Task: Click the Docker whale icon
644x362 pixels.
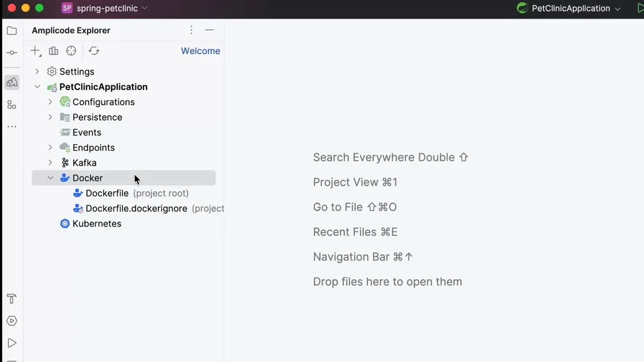Action: click(65, 178)
